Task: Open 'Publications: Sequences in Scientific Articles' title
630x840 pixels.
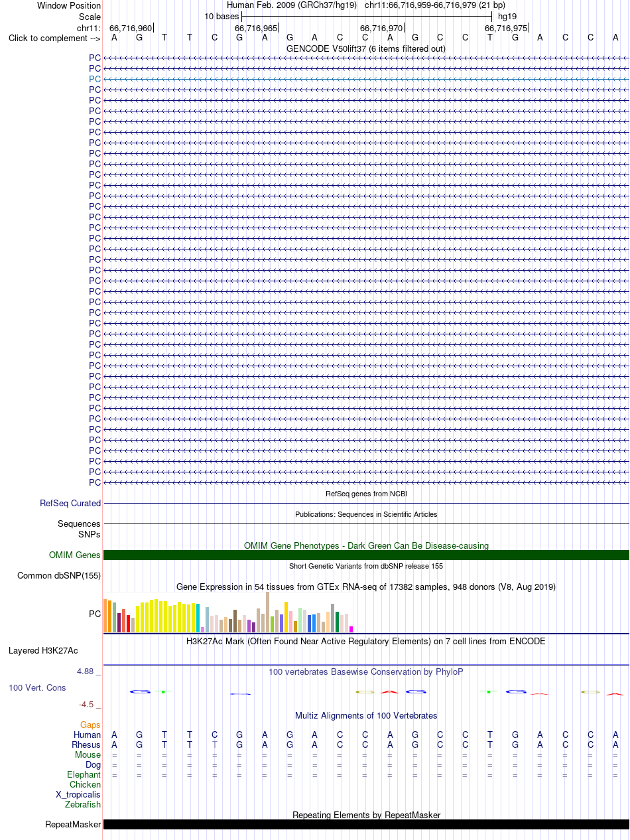Action: [366, 514]
